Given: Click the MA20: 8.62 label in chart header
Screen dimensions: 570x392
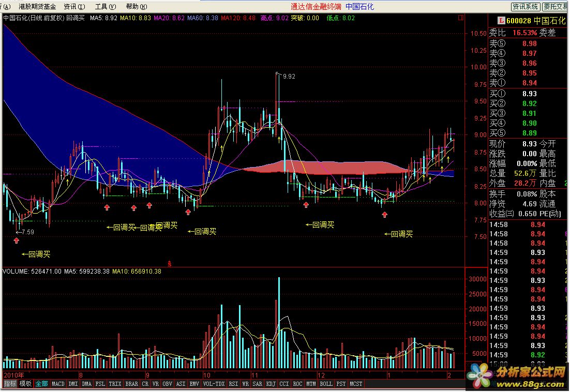Looking at the screenshot, I should [x=169, y=18].
